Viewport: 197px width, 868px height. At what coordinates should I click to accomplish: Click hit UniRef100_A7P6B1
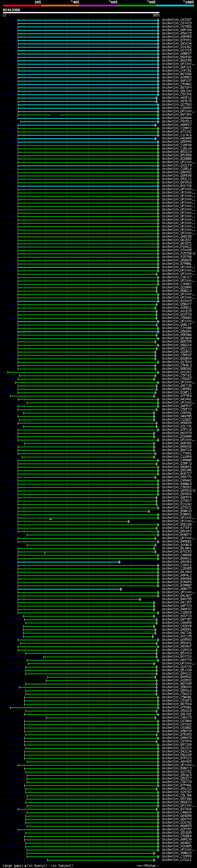pos(177,708)
